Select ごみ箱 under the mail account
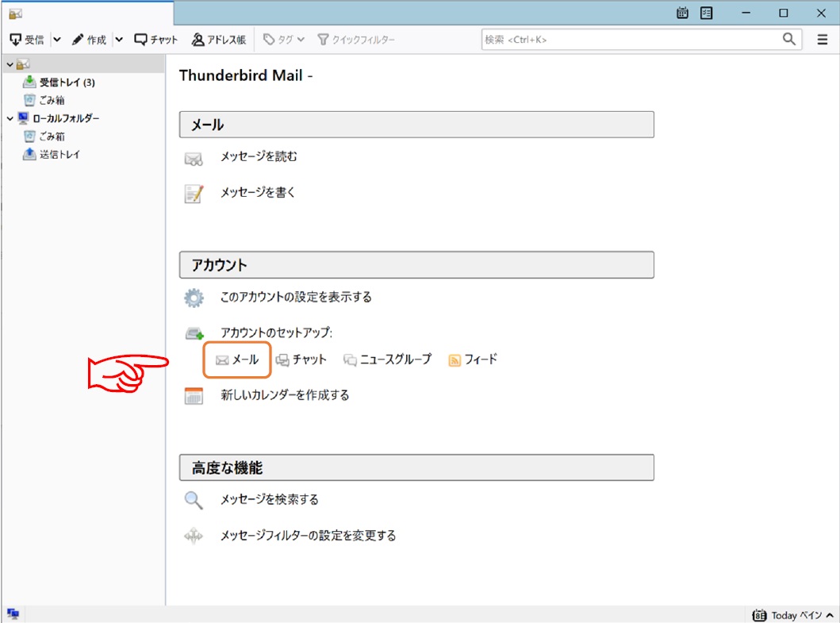840x623 pixels. pyautogui.click(x=44, y=100)
